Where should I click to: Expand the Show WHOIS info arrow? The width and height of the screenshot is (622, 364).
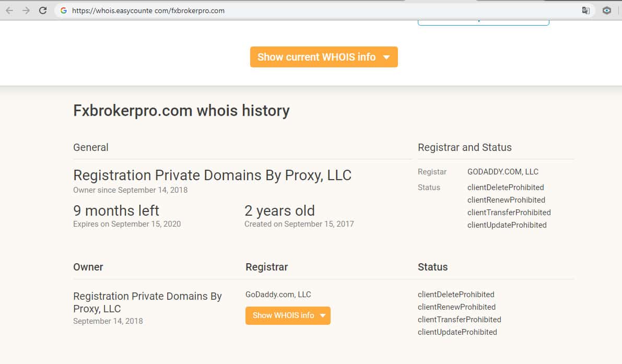coord(323,315)
